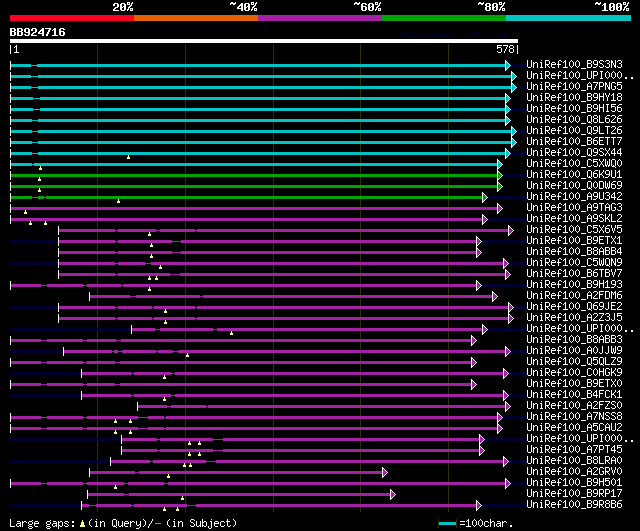
Task: Open the UniRef100_B9HY18 hit label
Action: [574, 98]
